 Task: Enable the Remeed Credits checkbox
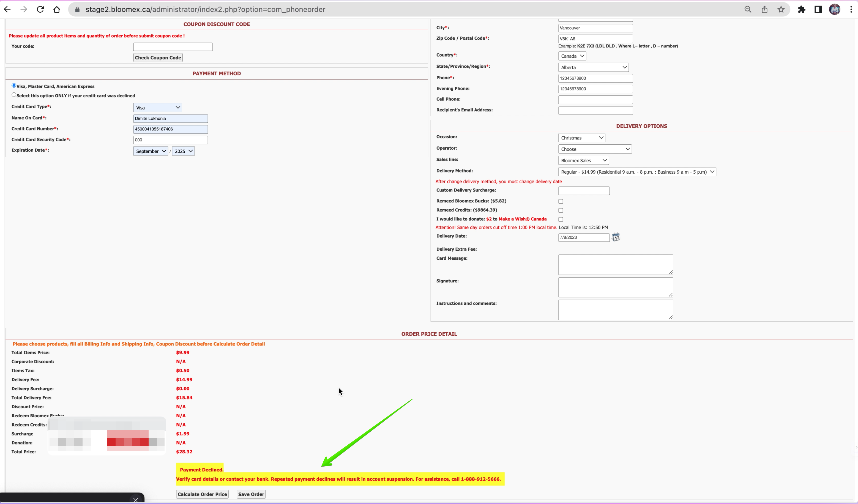click(x=561, y=210)
